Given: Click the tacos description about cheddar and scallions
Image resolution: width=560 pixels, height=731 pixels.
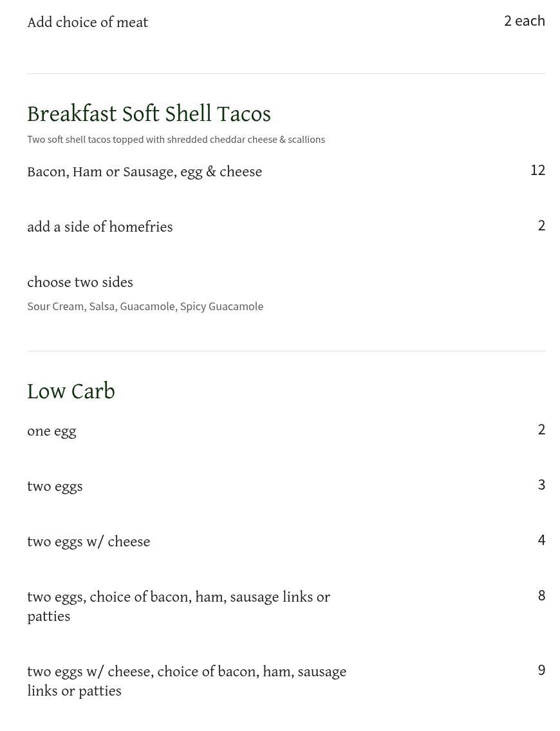Looking at the screenshot, I should tap(176, 140).
